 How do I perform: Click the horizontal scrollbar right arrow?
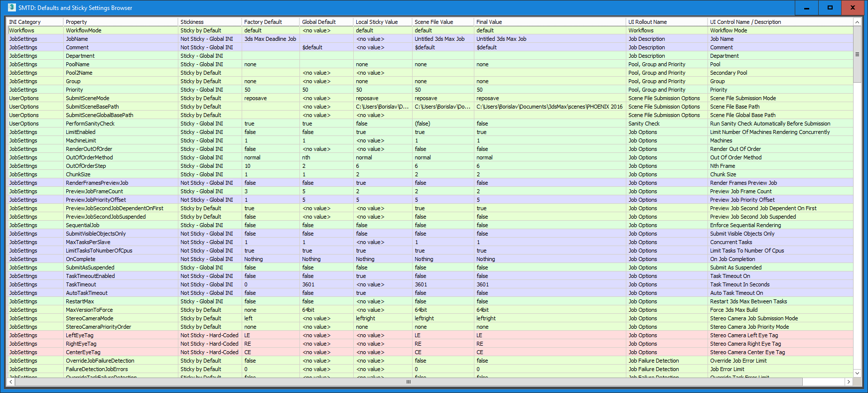849,382
